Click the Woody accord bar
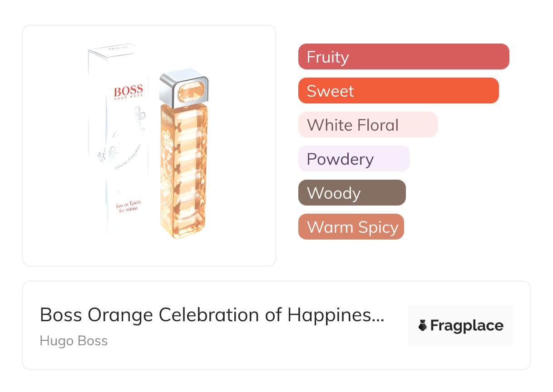The height and width of the screenshot is (392, 553). coord(351,193)
